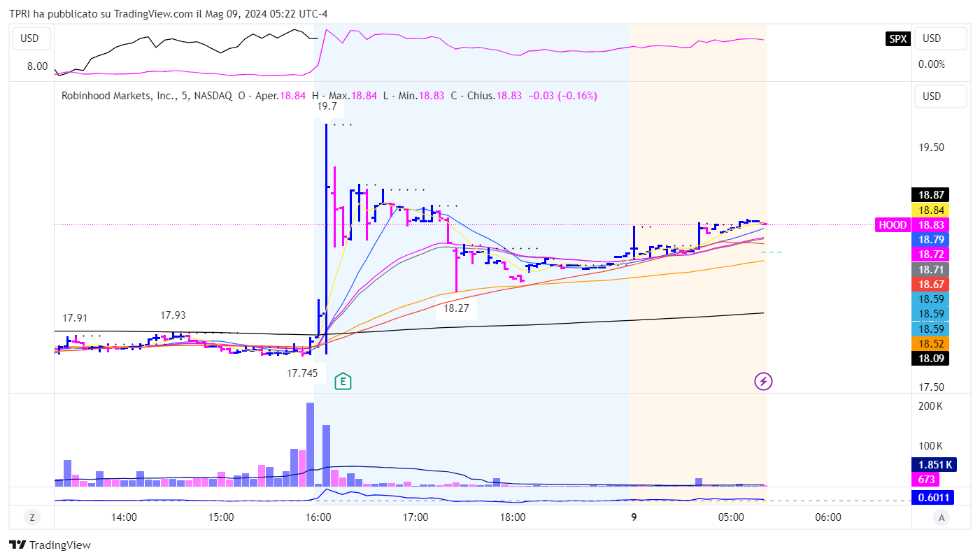Open the USD dropdown above the 19.50 price

pyautogui.click(x=940, y=96)
